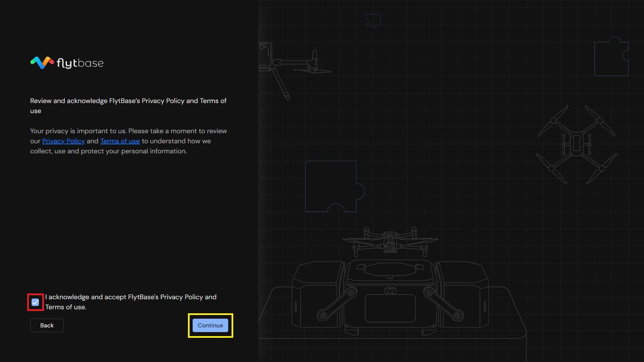Click the Continue button
Viewport: 644px width, 362px height.
coord(211,325)
